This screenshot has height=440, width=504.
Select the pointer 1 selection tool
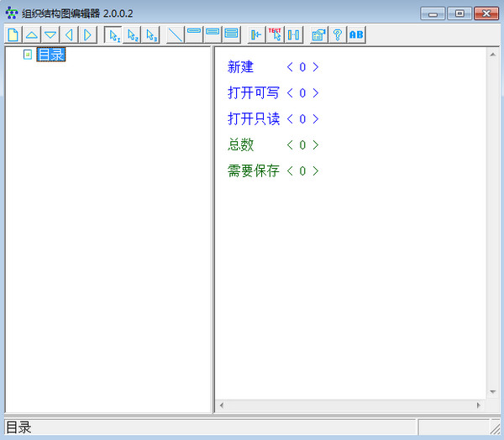coord(114,34)
